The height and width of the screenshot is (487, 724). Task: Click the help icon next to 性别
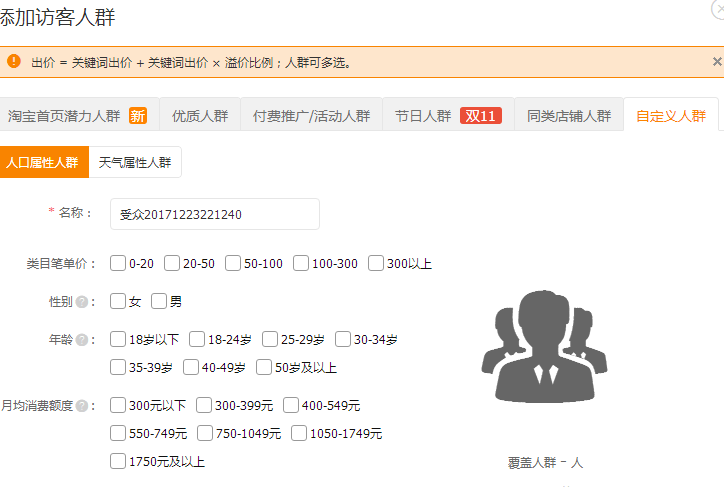pos(81,301)
